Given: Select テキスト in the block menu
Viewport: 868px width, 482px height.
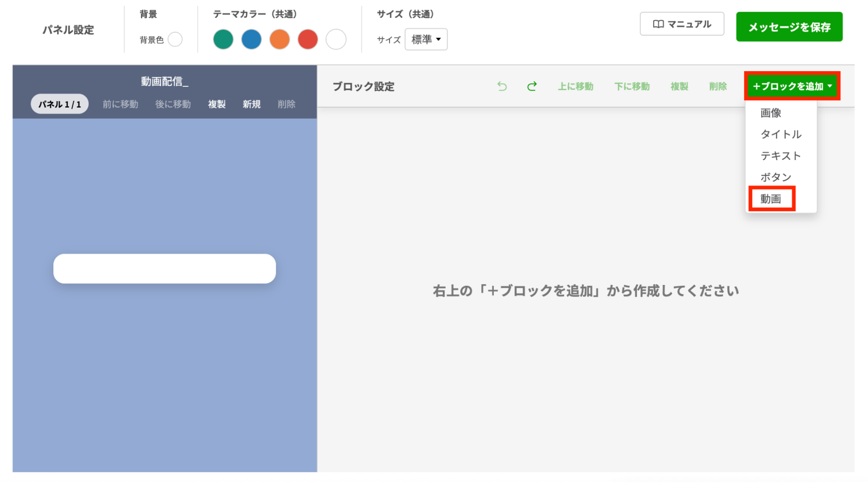Looking at the screenshot, I should tap(780, 156).
